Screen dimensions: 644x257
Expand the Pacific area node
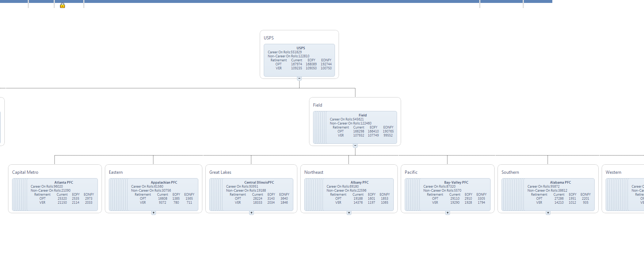click(x=447, y=212)
